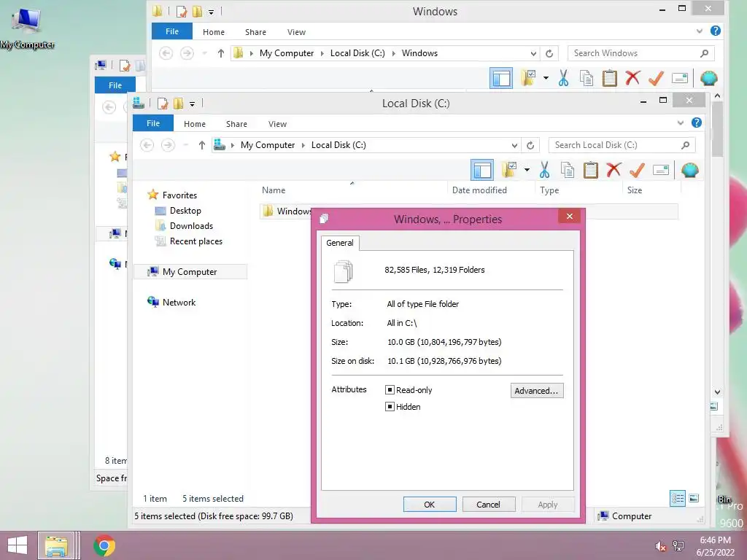Click Copy icon in Local Disk toolbar

point(567,170)
